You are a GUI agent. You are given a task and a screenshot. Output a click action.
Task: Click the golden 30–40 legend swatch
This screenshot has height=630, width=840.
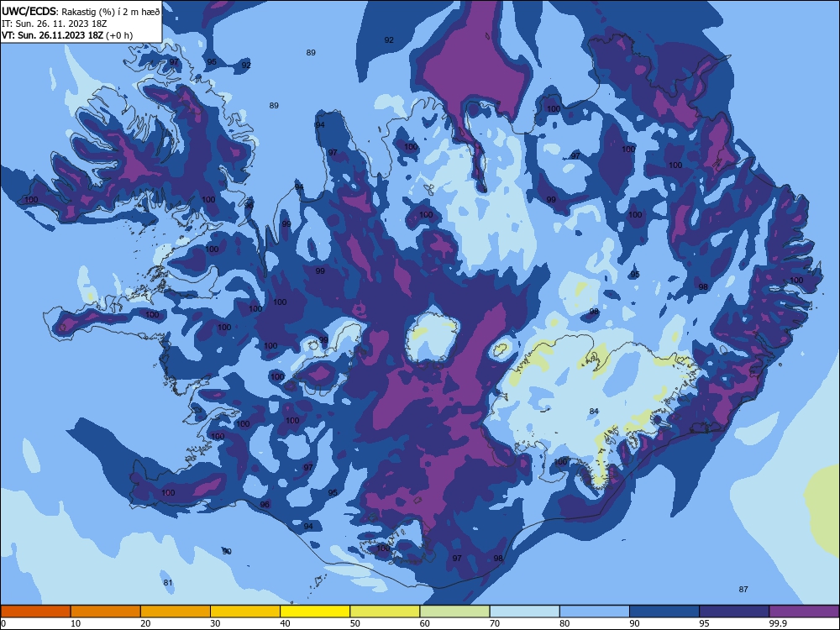(x=245, y=612)
